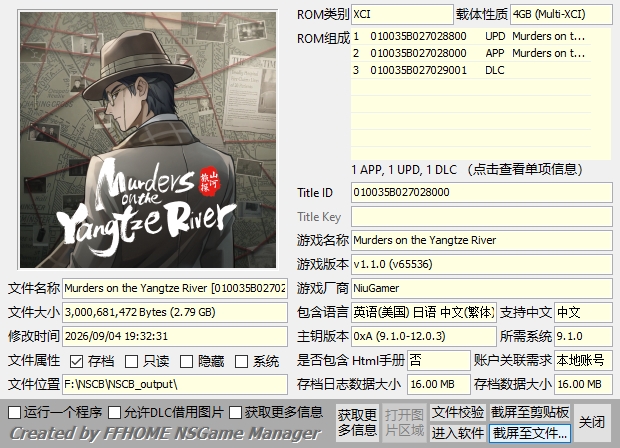Click the 获取更多信息 button
The height and width of the screenshot is (448, 620).
[357, 423]
